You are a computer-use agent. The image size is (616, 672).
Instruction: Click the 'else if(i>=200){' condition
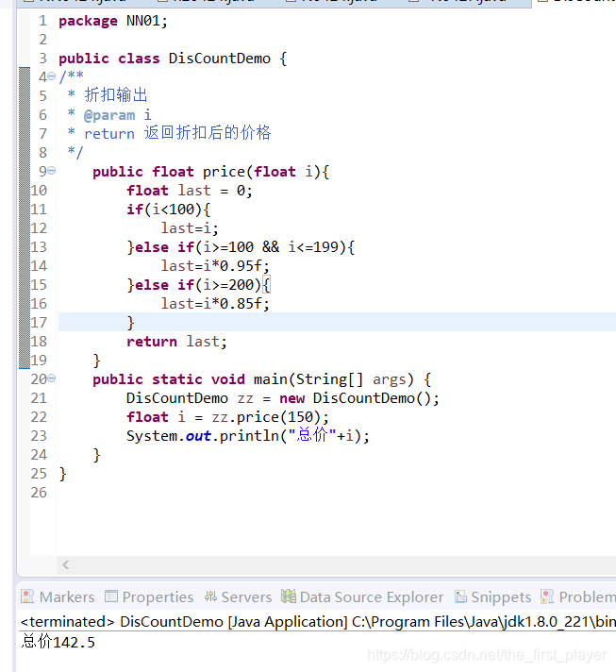pos(203,285)
